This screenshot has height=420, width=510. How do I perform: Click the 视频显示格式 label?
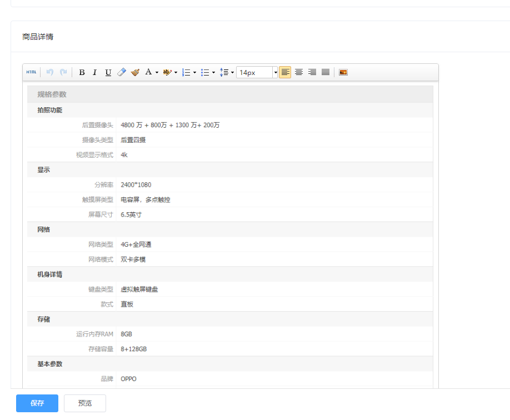[x=94, y=155]
